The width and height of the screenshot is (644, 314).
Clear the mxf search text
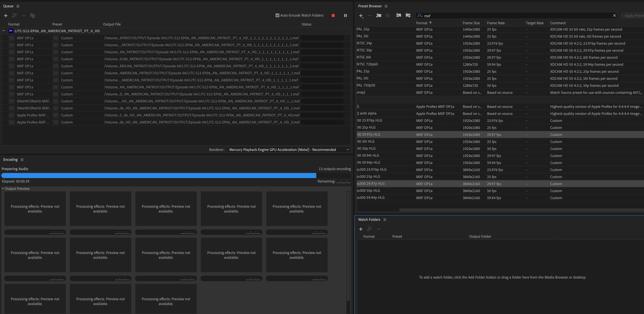pos(614,15)
